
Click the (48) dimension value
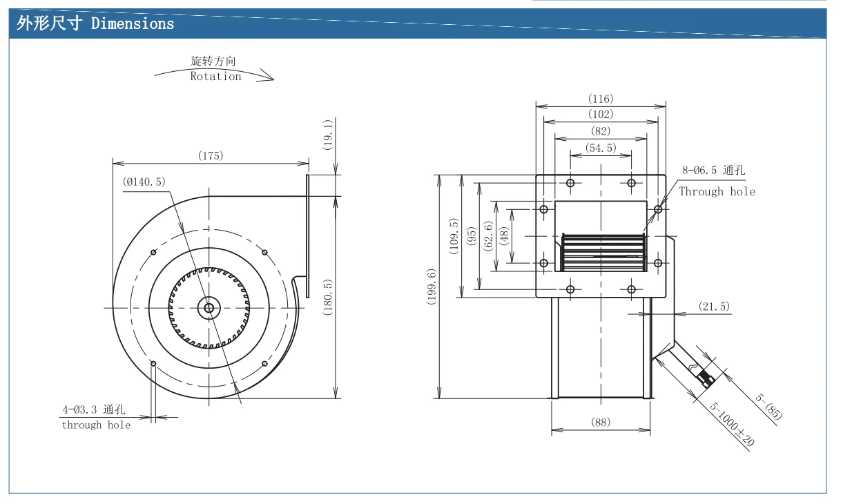click(x=504, y=237)
